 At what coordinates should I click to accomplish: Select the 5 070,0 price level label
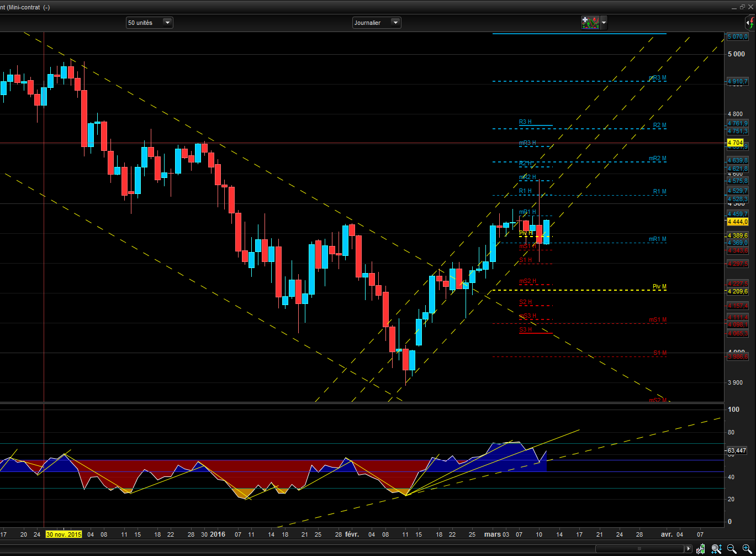[x=737, y=36]
